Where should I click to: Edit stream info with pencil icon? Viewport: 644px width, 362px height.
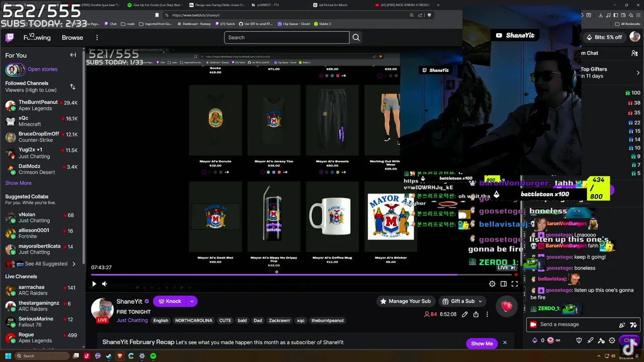pos(465,315)
